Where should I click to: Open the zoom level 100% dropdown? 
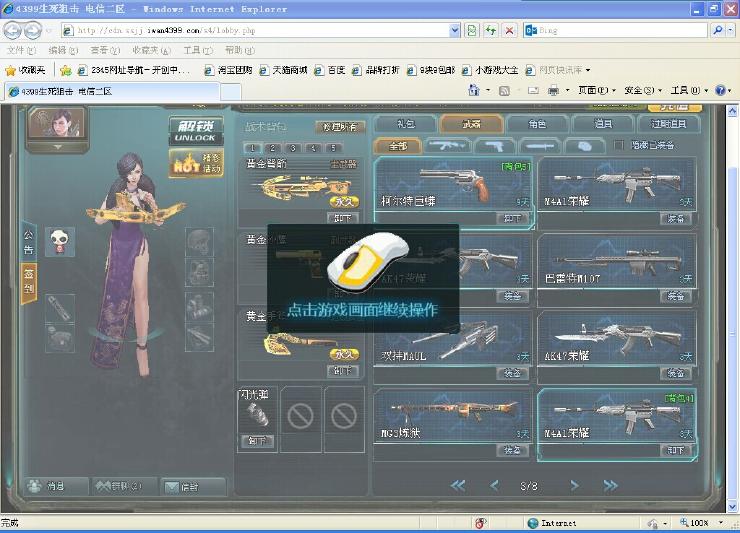pyautogui.click(x=721, y=523)
